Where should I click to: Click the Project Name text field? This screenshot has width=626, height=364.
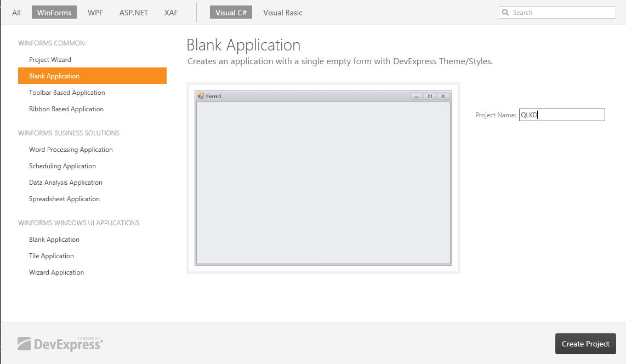click(561, 115)
